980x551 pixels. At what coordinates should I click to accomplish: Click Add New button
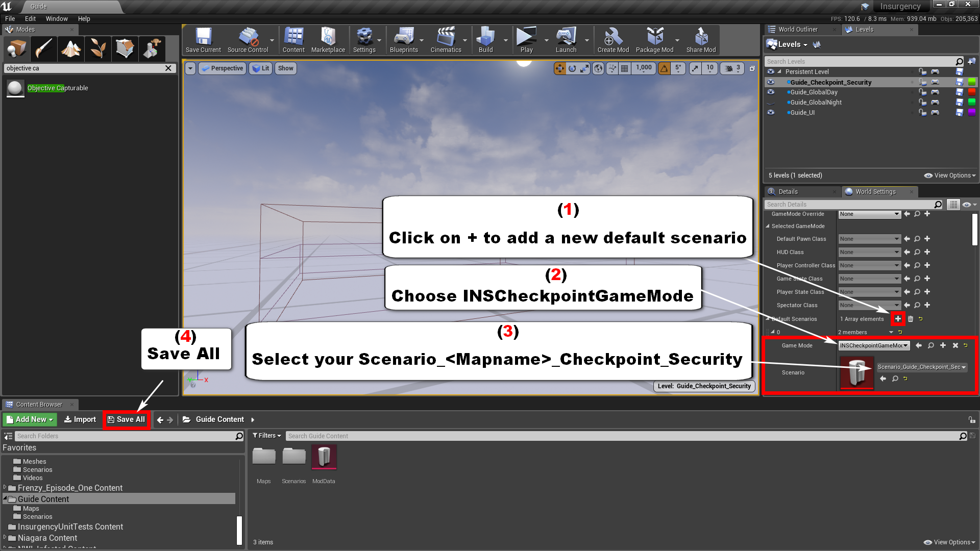click(30, 419)
